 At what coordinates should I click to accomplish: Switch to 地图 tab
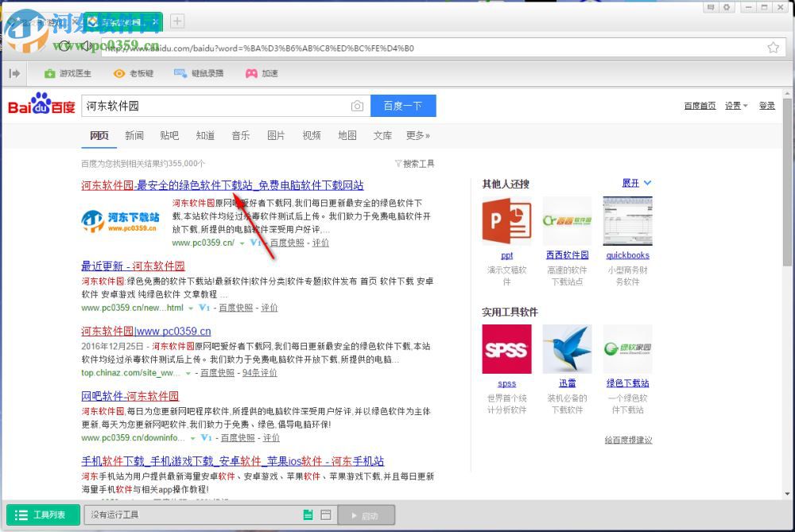pyautogui.click(x=347, y=135)
